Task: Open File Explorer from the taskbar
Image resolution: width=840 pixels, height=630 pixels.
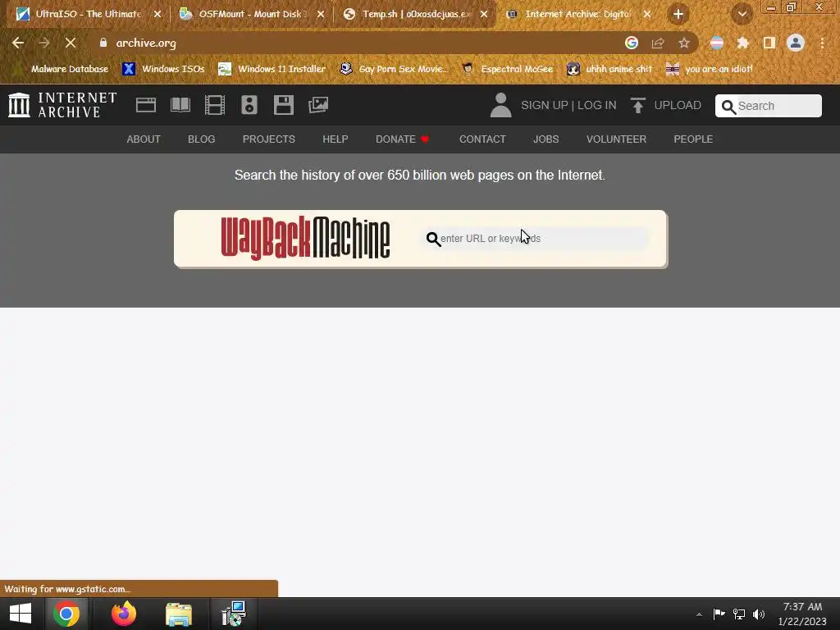Action: click(x=178, y=614)
